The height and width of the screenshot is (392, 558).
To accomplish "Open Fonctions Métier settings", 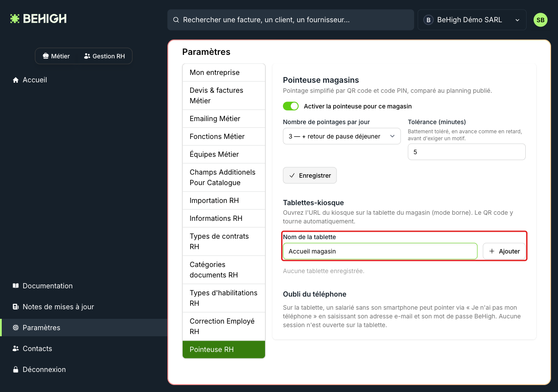I will pyautogui.click(x=224, y=136).
